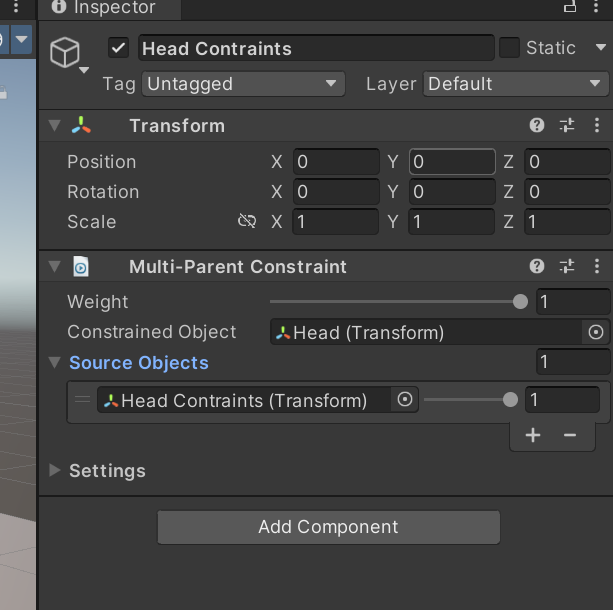Open the Static flags dropdown arrow
The image size is (613, 610).
(601, 48)
